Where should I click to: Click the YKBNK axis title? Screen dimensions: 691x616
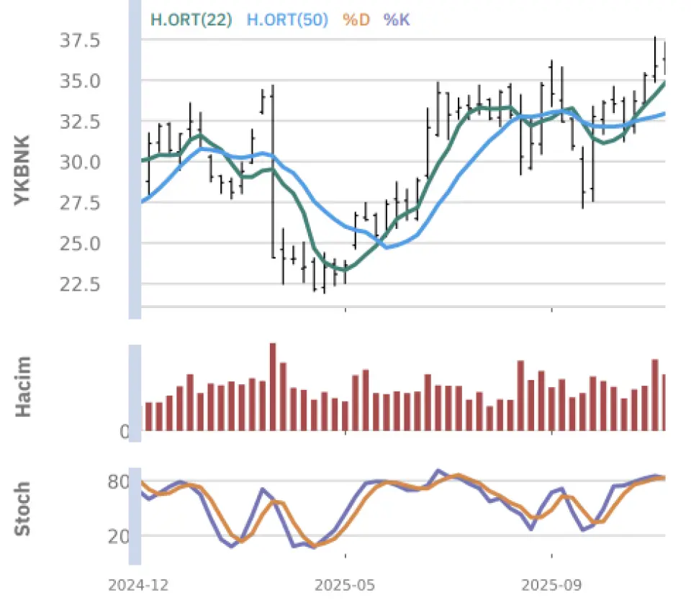22,171
